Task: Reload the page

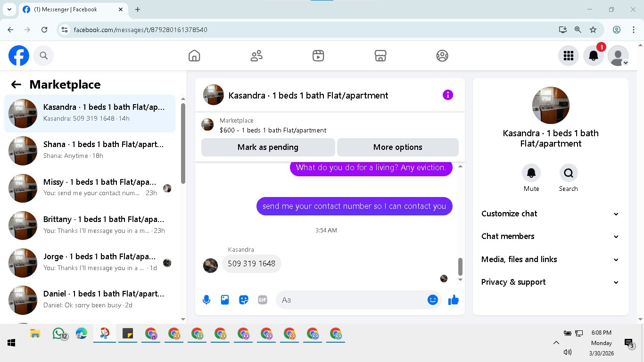Action: click(x=44, y=30)
